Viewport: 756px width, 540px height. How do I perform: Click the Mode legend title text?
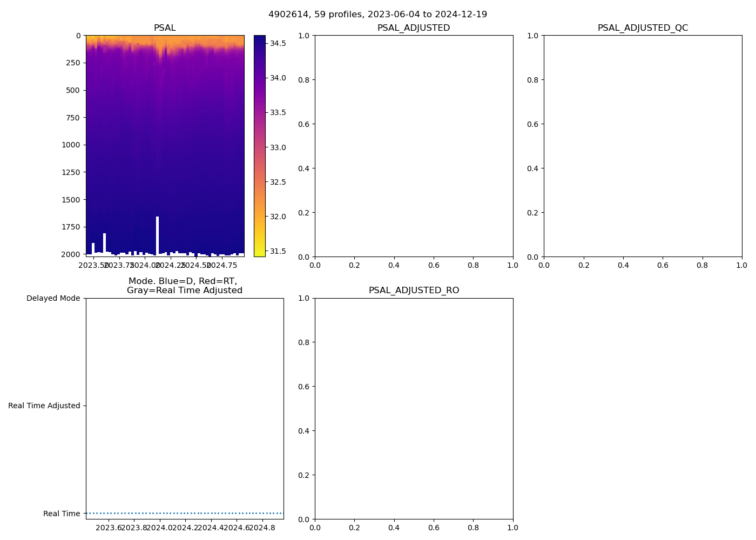[184, 286]
